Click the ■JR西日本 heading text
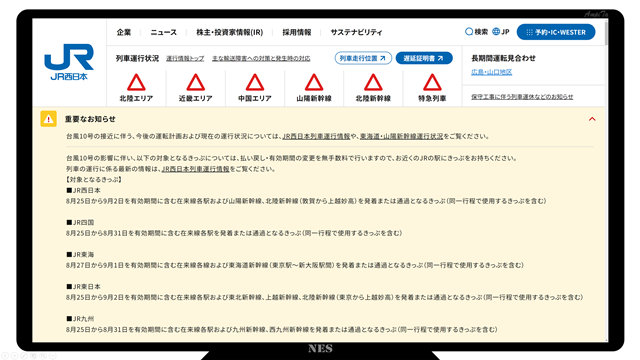 [83, 190]
